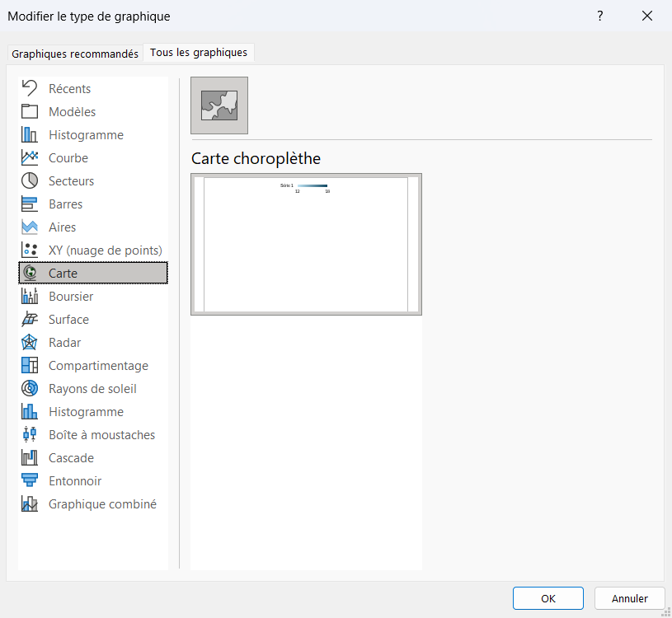Click the Entonnoir category text

(x=75, y=481)
